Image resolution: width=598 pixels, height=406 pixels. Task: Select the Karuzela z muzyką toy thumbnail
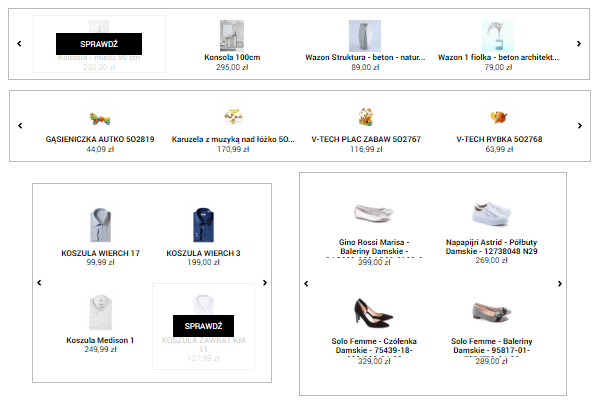tap(233, 117)
